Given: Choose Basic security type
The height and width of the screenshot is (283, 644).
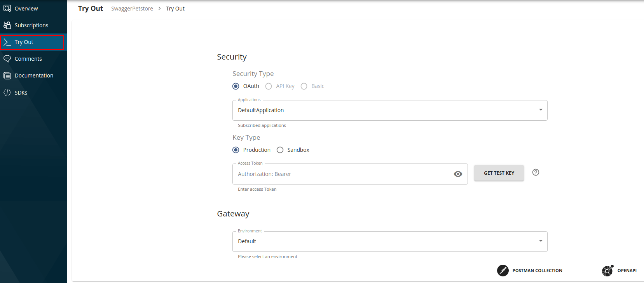Looking at the screenshot, I should pyautogui.click(x=304, y=86).
